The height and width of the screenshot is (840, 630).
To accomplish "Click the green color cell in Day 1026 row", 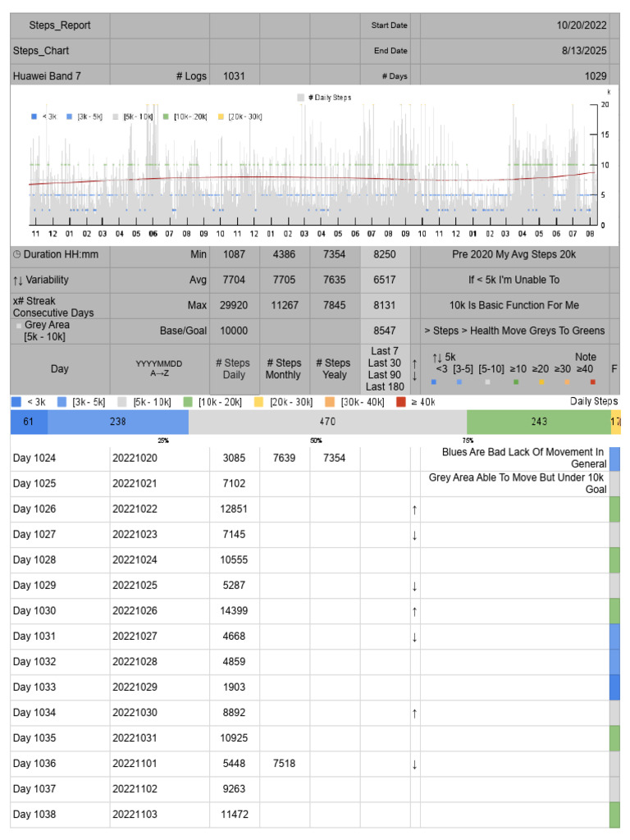I will click(x=615, y=509).
